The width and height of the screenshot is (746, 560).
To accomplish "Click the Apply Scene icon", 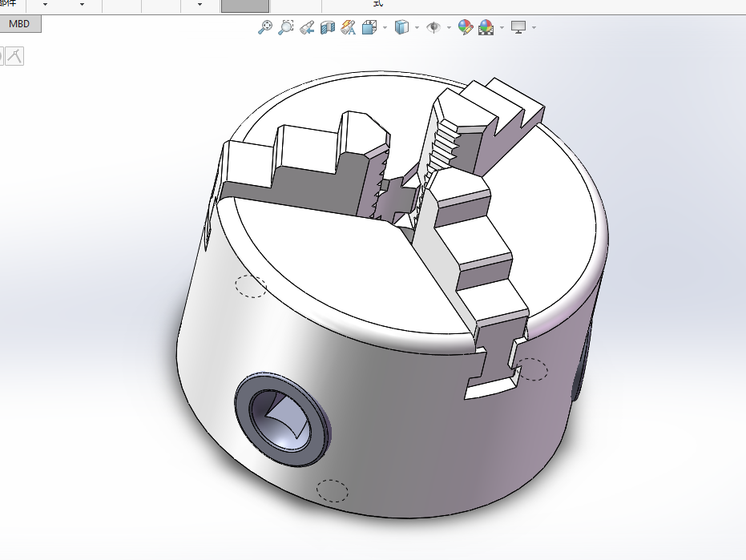I will point(486,27).
